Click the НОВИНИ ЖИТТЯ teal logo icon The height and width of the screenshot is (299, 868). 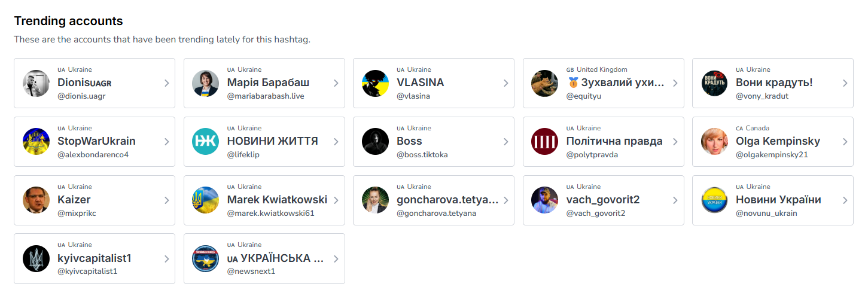205,142
